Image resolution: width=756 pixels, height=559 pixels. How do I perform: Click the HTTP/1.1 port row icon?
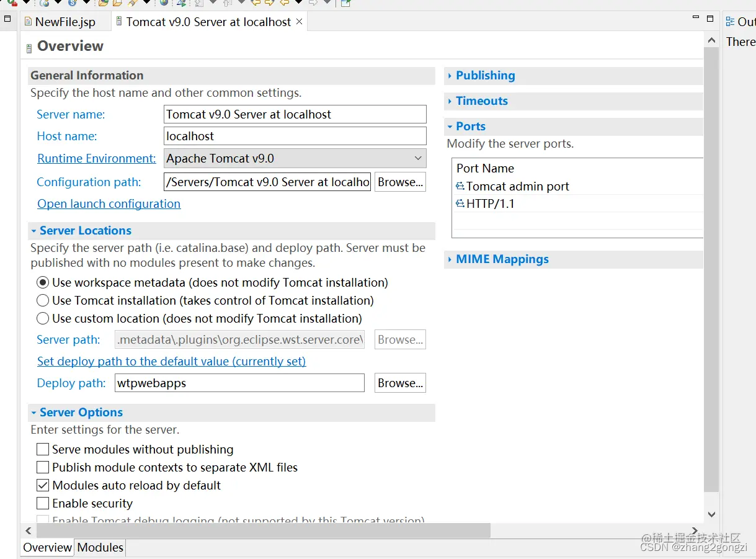click(460, 203)
